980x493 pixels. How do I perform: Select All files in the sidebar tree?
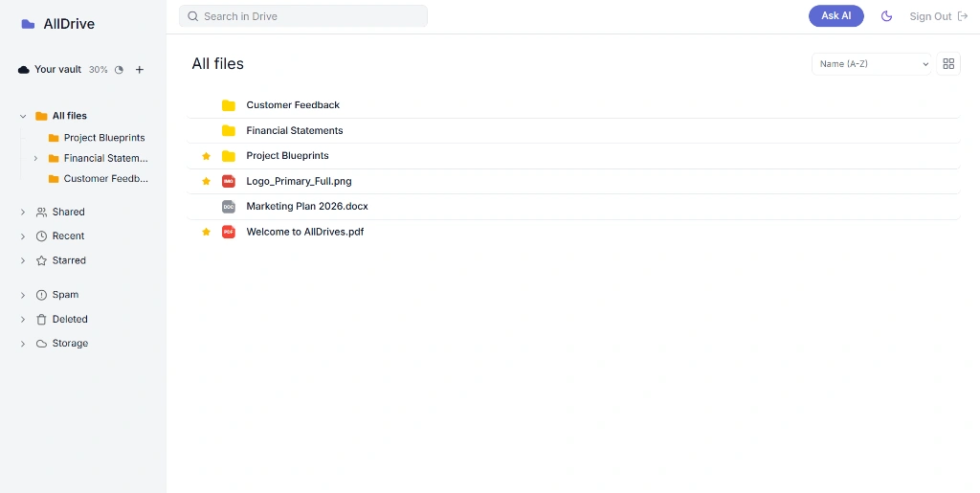(x=69, y=116)
